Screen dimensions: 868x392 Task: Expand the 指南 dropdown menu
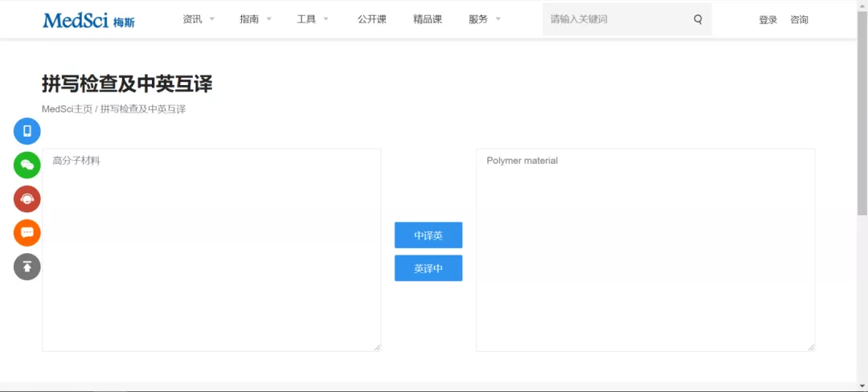point(256,19)
